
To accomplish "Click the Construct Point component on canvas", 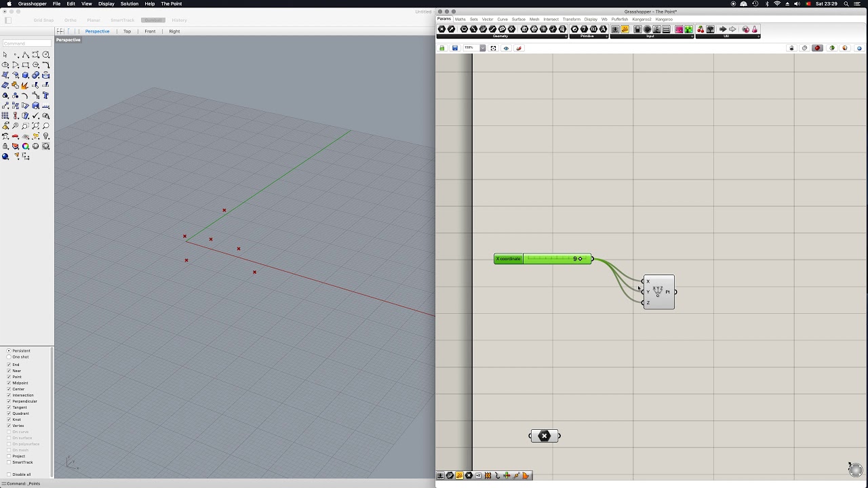I will [x=659, y=291].
